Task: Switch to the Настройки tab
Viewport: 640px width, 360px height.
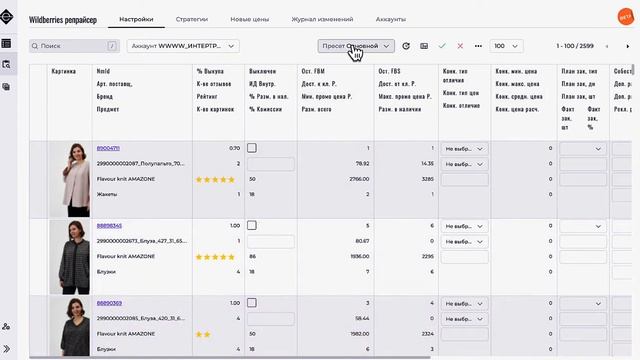Action: point(136,19)
